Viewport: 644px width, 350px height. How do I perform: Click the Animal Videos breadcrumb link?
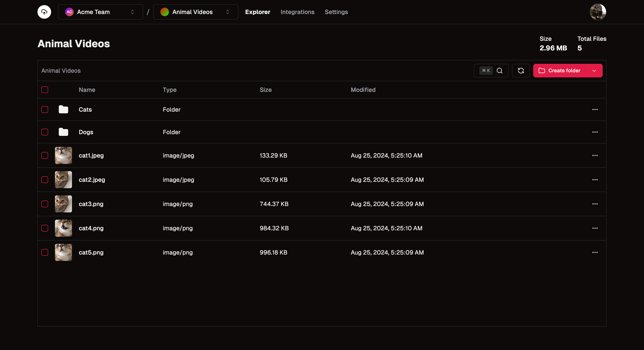61,71
